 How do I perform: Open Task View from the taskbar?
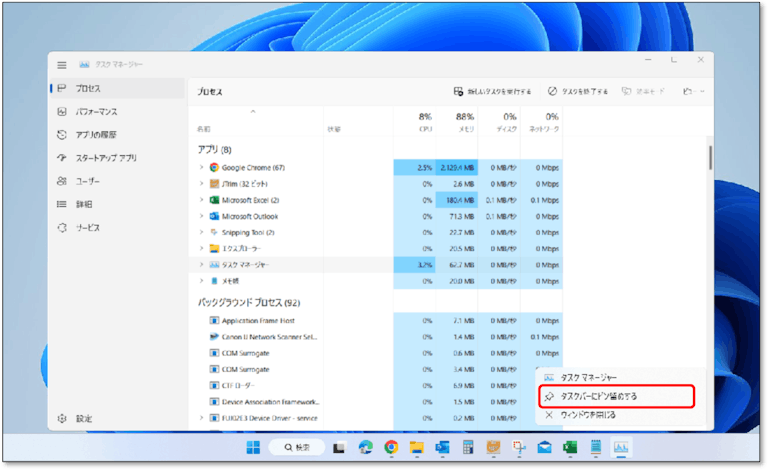(x=339, y=447)
